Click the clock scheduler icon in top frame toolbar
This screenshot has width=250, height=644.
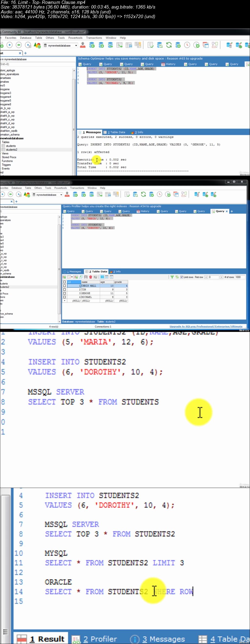tap(187, 45)
